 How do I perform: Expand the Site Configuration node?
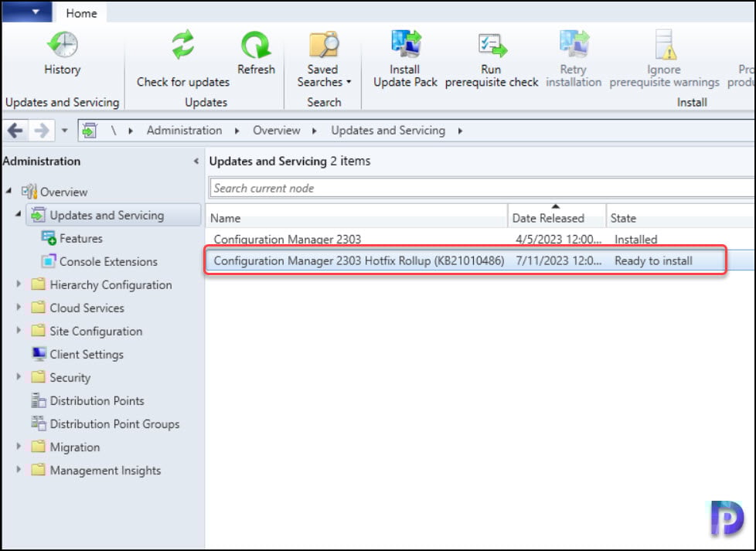pyautogui.click(x=19, y=330)
